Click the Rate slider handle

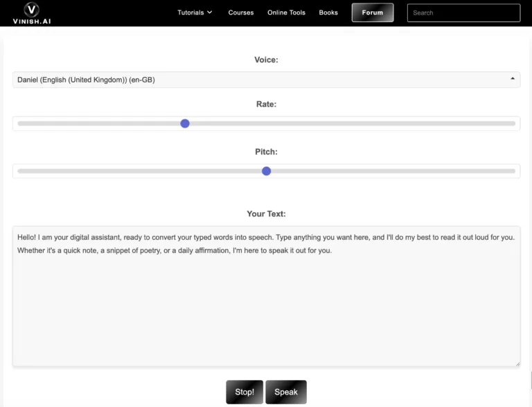tap(185, 123)
